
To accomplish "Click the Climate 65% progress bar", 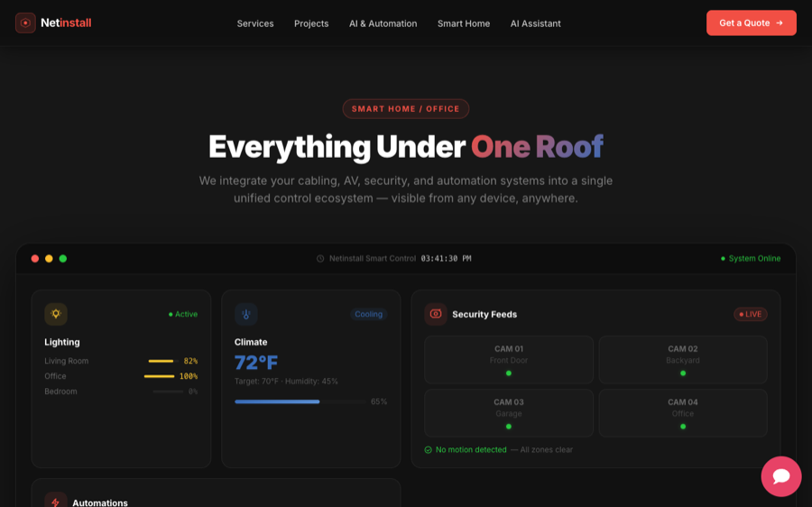I will click(x=300, y=401).
